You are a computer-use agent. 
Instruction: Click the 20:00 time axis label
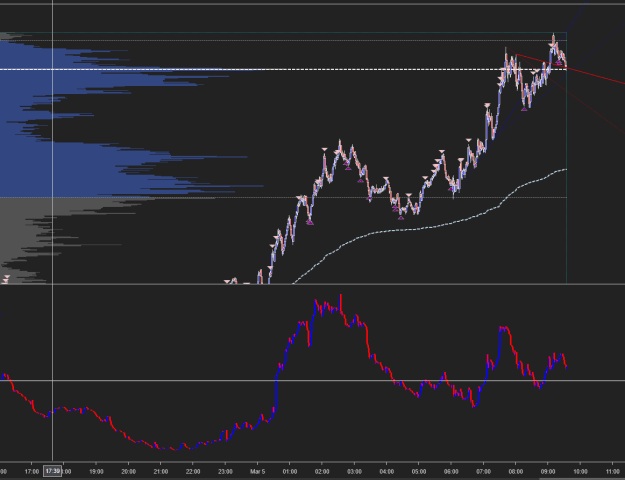click(x=128, y=472)
